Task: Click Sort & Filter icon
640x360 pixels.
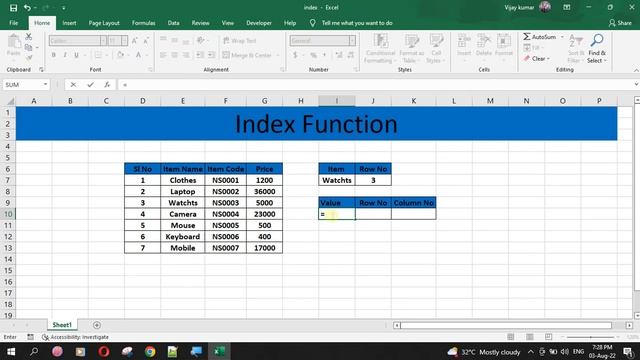Action: (576, 41)
